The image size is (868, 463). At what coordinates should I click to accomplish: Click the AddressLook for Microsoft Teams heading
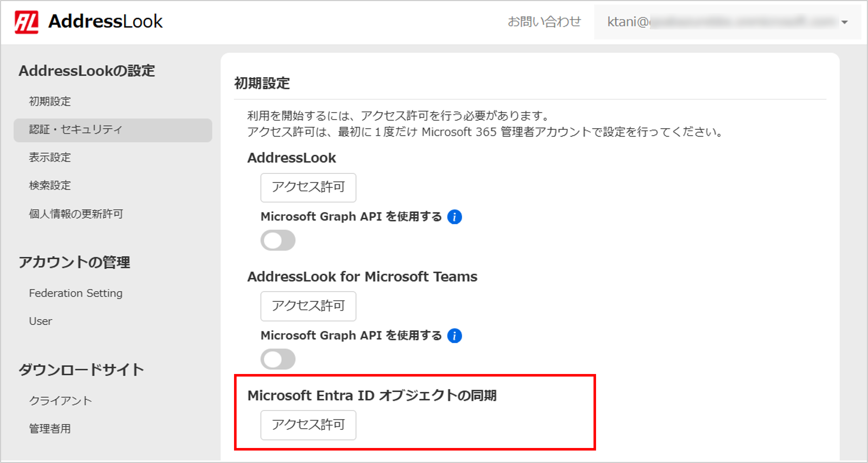(x=362, y=277)
